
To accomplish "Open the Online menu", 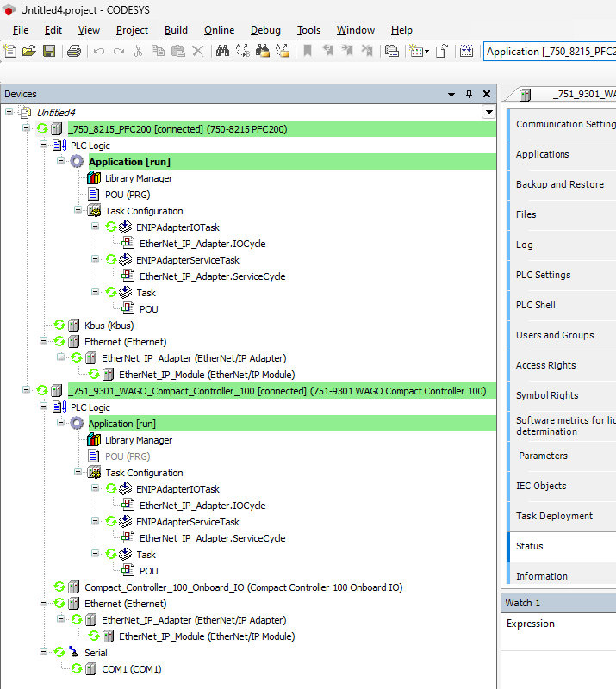I will (x=219, y=30).
